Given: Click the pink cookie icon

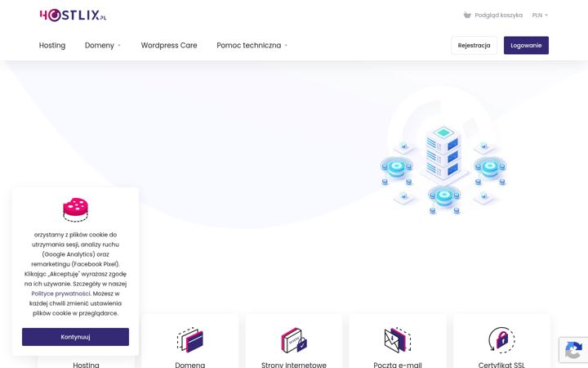Looking at the screenshot, I should (75, 209).
